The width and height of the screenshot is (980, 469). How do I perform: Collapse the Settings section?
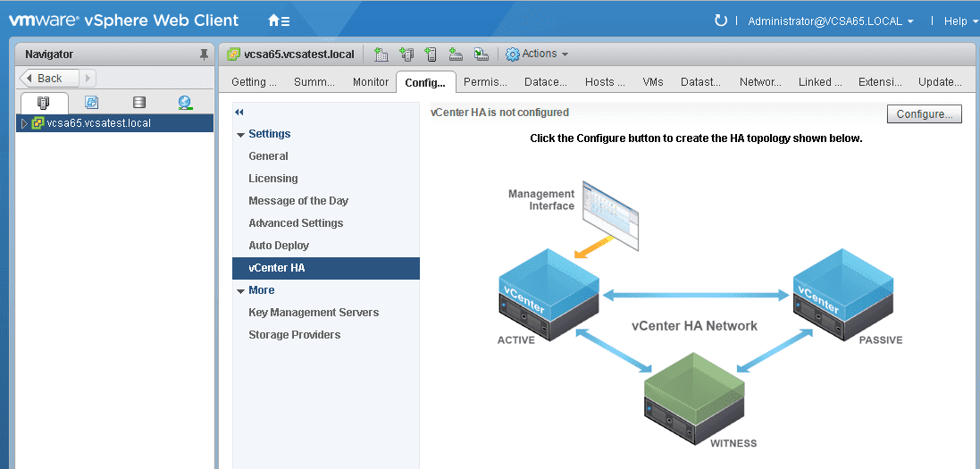point(240,135)
